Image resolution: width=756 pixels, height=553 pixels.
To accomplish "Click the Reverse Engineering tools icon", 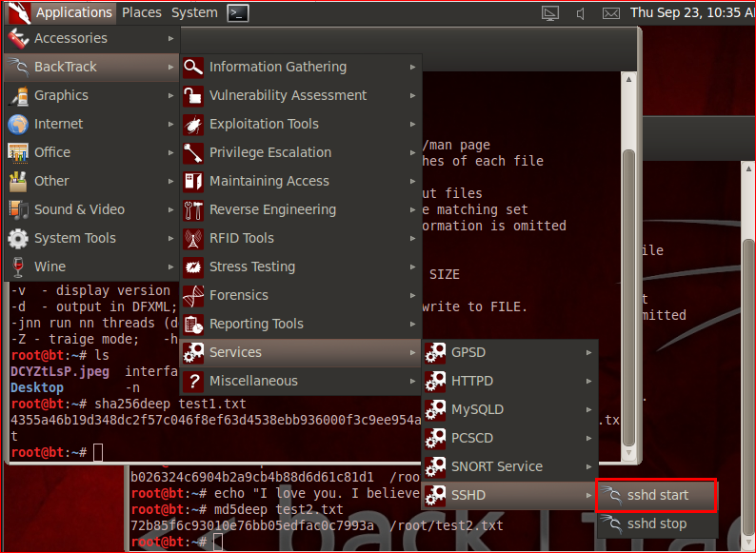I will pos(193,209).
